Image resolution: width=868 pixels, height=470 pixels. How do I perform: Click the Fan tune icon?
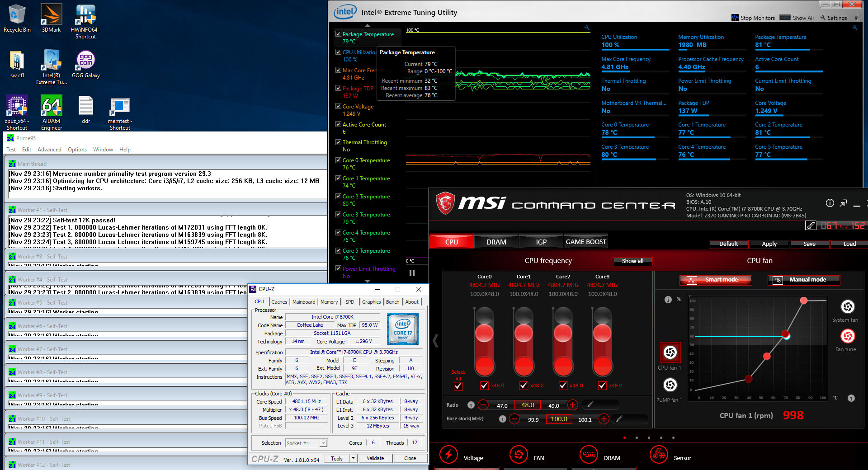pos(848,336)
